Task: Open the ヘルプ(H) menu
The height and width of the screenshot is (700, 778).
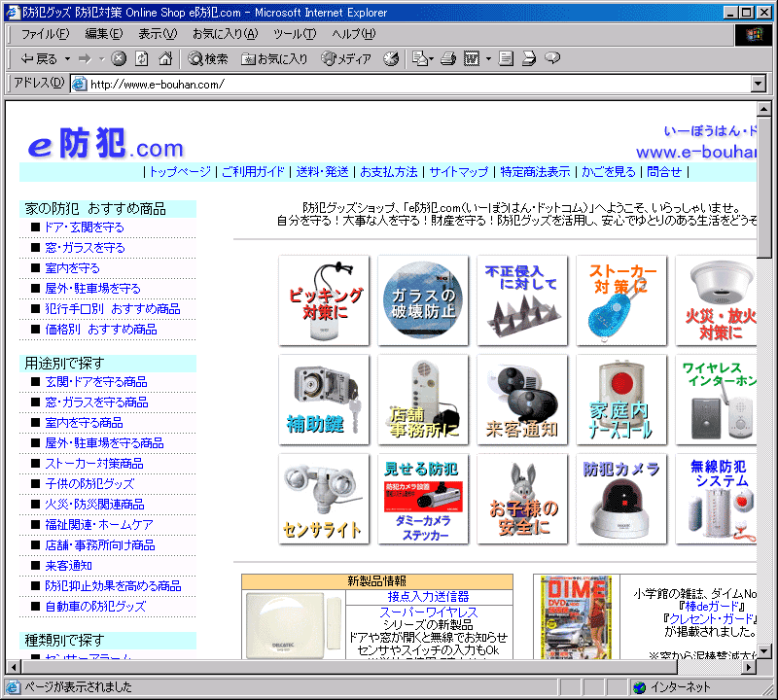Action: click(x=353, y=34)
